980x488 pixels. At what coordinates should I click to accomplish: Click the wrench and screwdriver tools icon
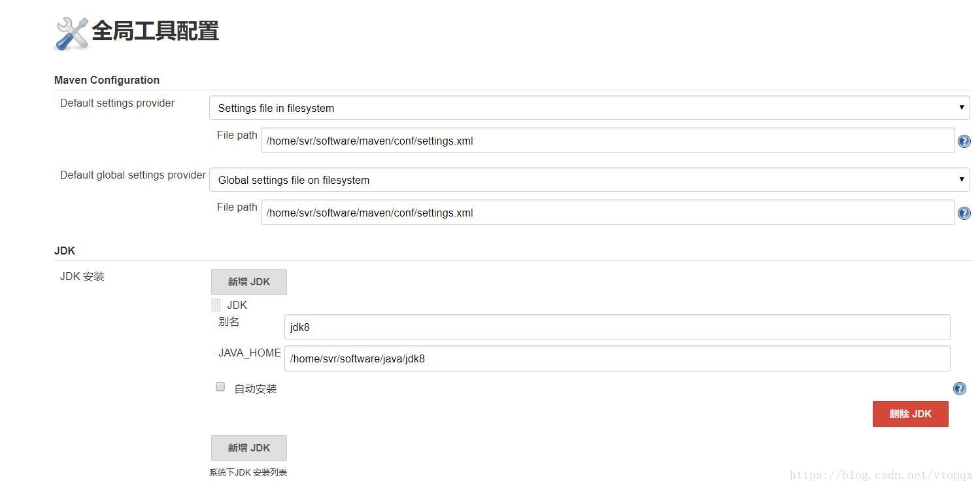click(x=71, y=33)
